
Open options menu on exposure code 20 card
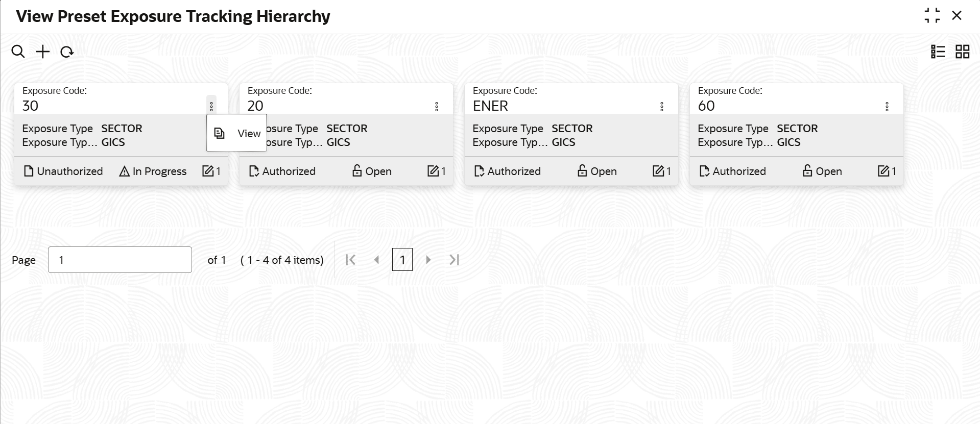click(437, 106)
